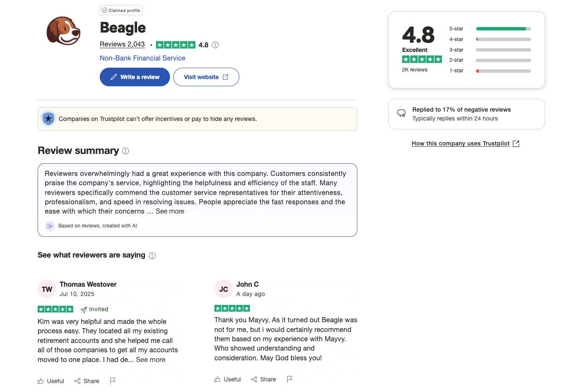The height and width of the screenshot is (392, 565).
Task: Click Visit website button
Action: 206,77
